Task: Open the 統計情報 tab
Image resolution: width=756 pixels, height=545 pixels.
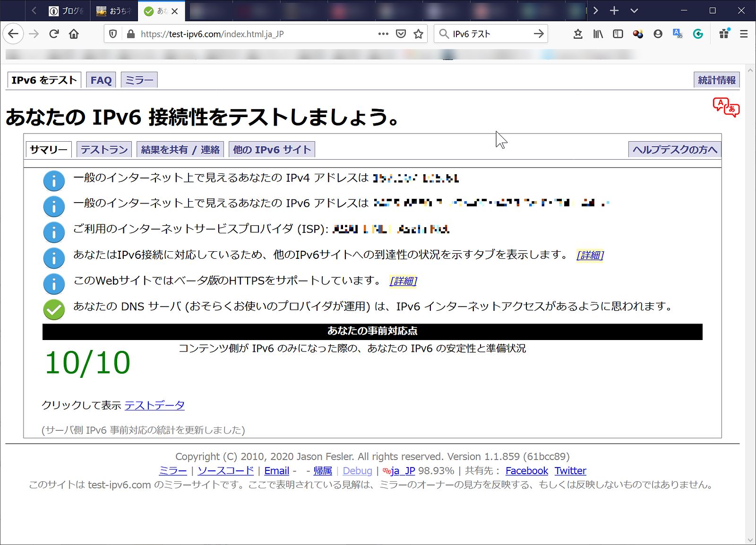Action: coord(717,80)
